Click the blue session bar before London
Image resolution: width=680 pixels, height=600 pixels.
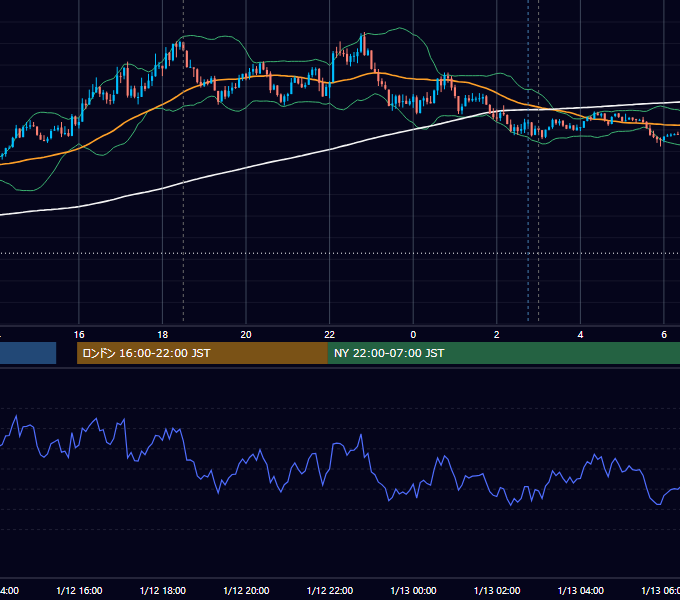tap(28, 353)
